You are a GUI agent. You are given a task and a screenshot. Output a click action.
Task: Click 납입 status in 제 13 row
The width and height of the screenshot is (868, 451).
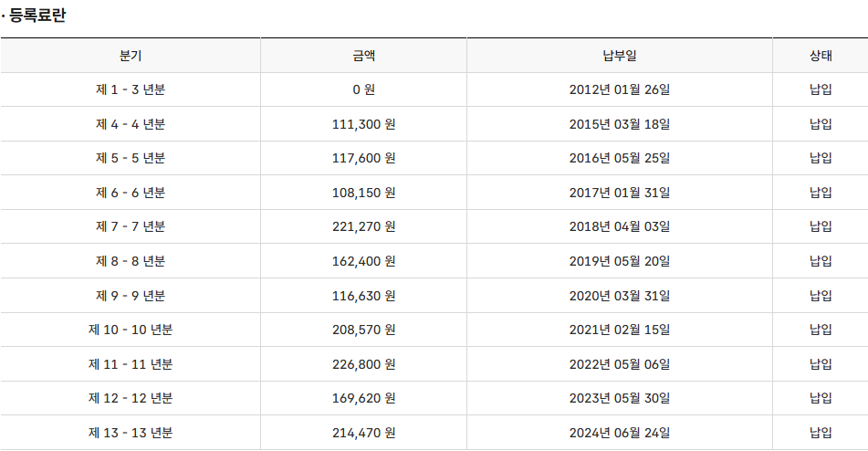pyautogui.click(x=821, y=433)
